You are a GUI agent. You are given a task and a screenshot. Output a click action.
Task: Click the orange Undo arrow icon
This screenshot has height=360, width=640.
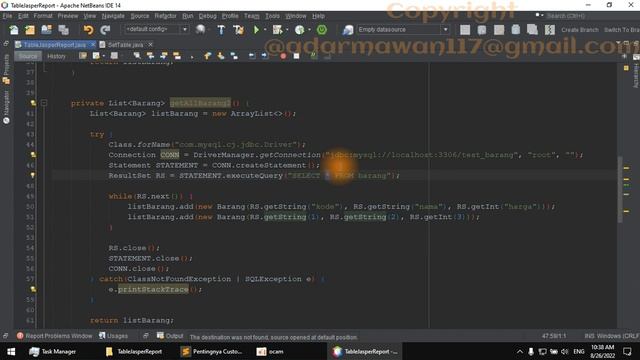tap(89, 30)
